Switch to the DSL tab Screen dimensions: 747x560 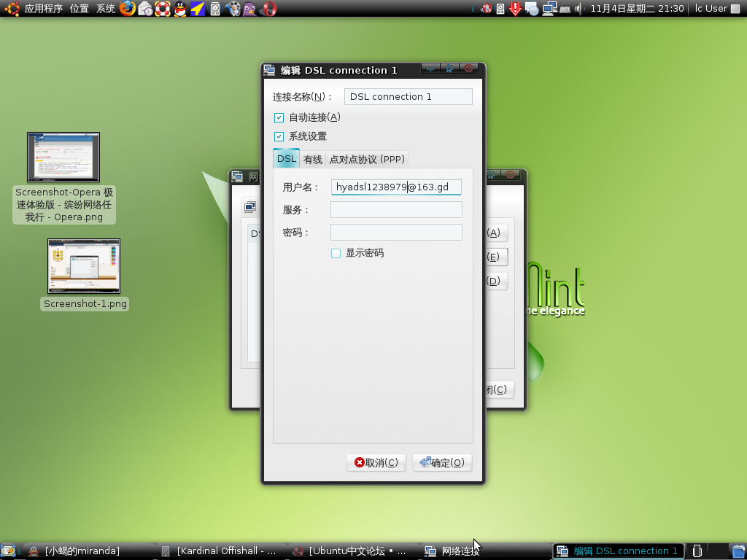[x=286, y=158]
